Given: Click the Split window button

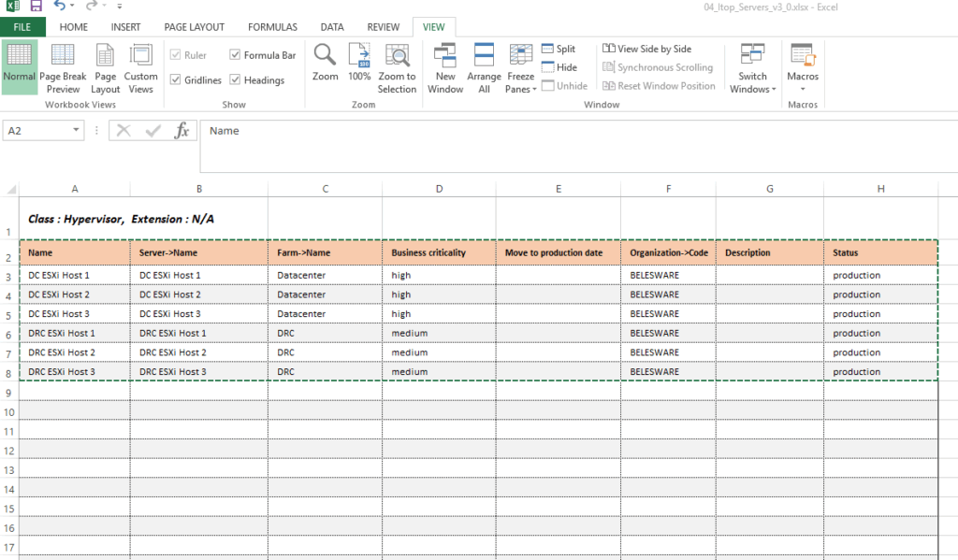Looking at the screenshot, I should pyautogui.click(x=559, y=49).
